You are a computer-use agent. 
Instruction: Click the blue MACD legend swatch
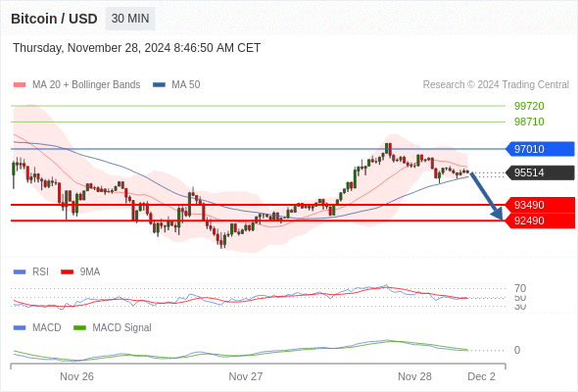[20, 328]
